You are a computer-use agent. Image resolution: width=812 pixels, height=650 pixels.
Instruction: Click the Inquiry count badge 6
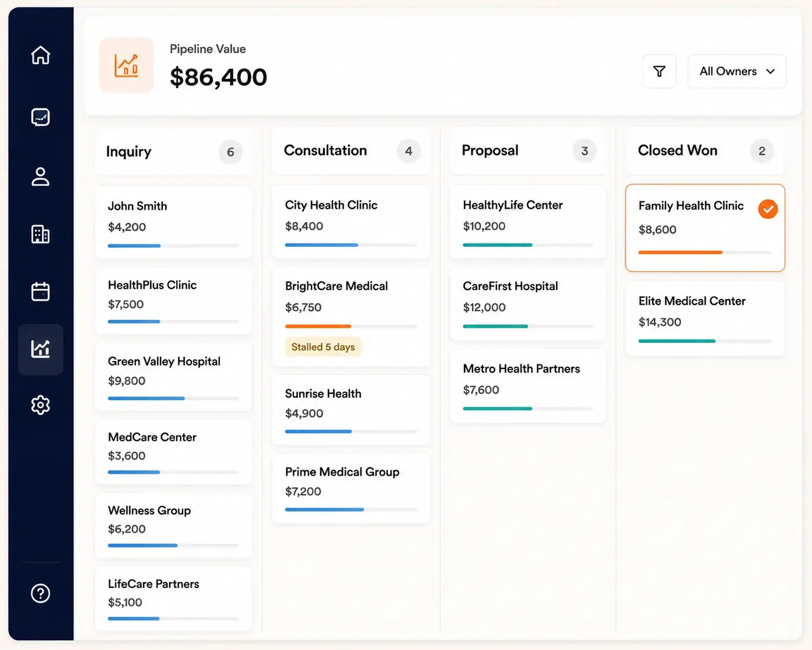pyautogui.click(x=231, y=152)
